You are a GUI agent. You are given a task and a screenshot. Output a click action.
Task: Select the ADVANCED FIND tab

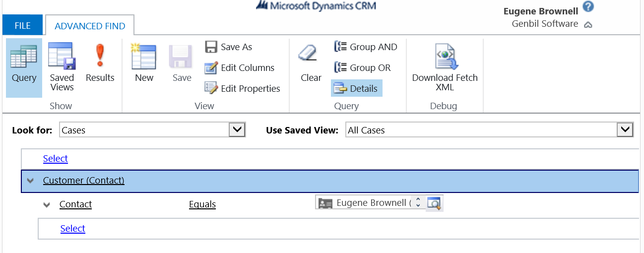pos(90,26)
